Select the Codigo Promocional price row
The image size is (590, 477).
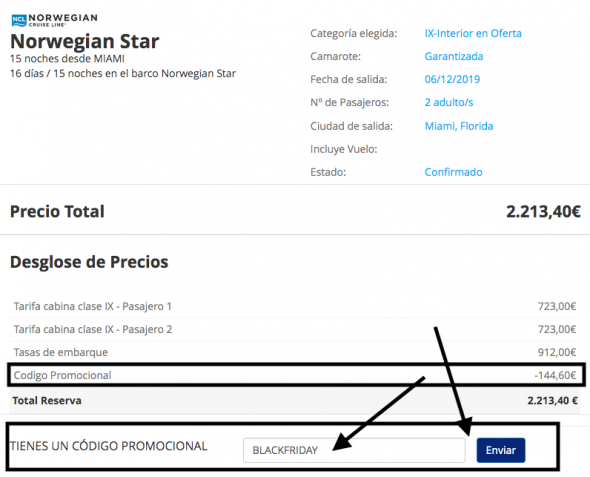click(x=295, y=375)
